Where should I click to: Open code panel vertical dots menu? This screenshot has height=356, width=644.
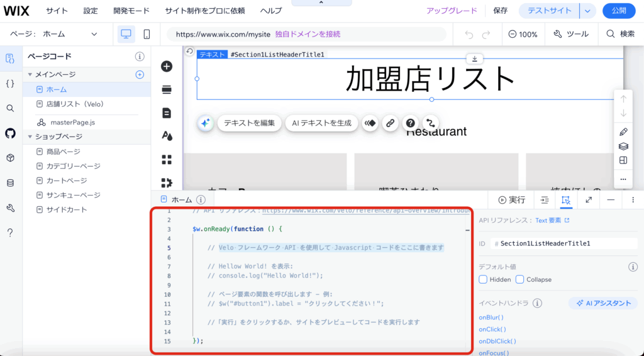(x=633, y=200)
